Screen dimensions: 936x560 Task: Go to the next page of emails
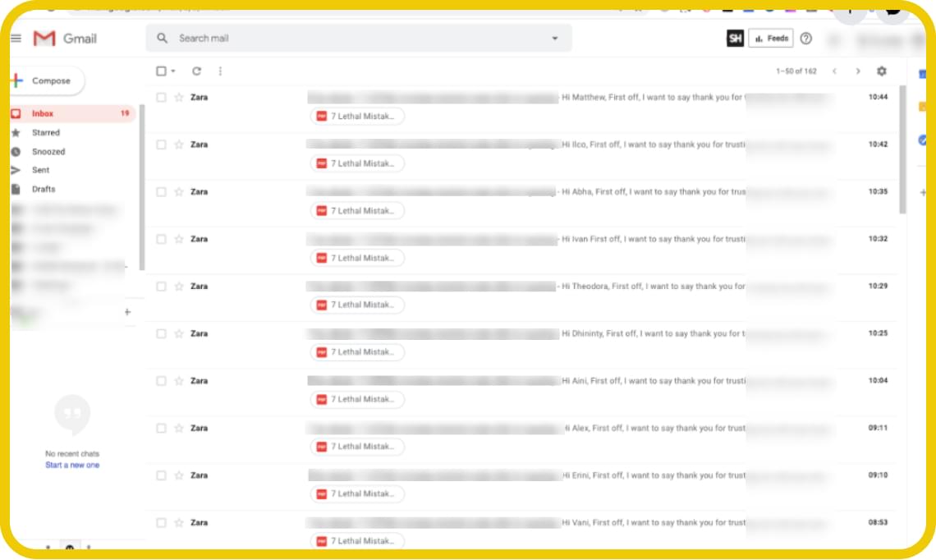(x=858, y=71)
